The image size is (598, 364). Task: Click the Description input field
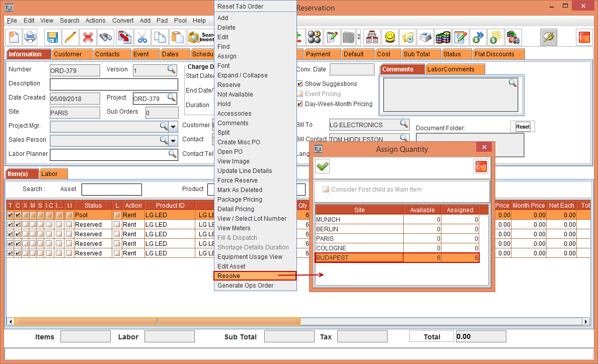click(x=114, y=84)
